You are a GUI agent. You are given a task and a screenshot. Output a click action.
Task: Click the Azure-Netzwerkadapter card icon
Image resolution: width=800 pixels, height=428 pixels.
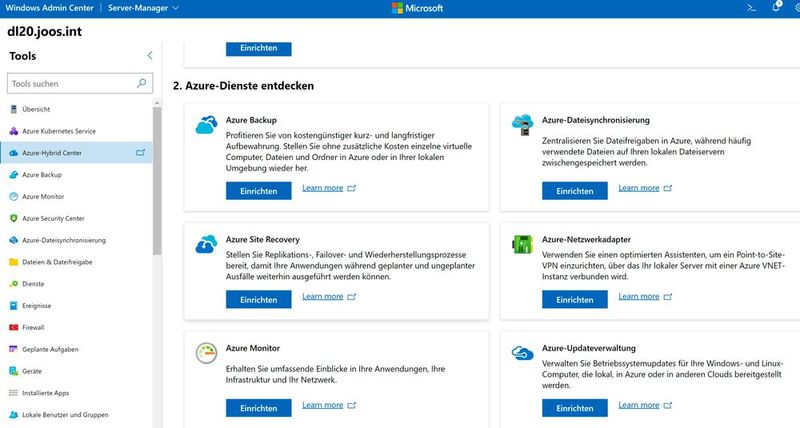pyautogui.click(x=522, y=244)
